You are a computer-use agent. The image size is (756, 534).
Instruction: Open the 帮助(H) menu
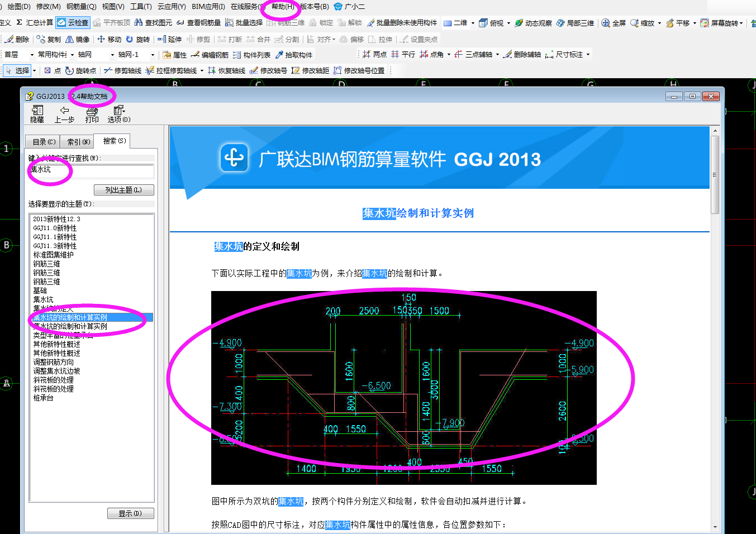(283, 7)
